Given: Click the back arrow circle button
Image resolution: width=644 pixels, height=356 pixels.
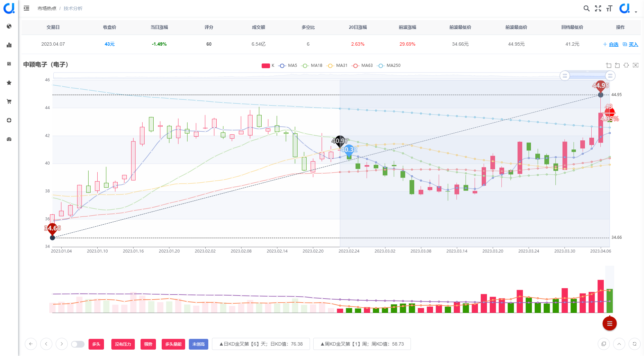Looking at the screenshot, I should (31, 344).
